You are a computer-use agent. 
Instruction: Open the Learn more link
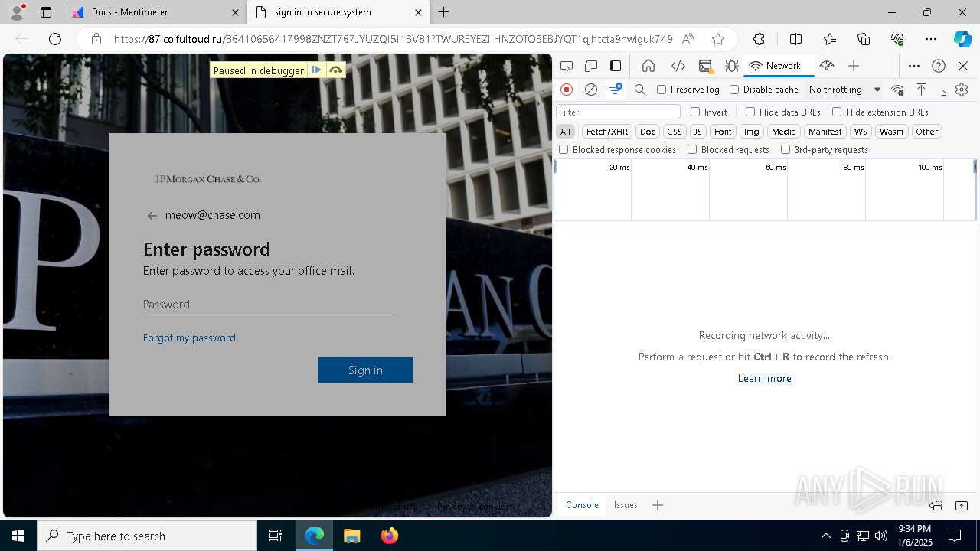pyautogui.click(x=764, y=378)
